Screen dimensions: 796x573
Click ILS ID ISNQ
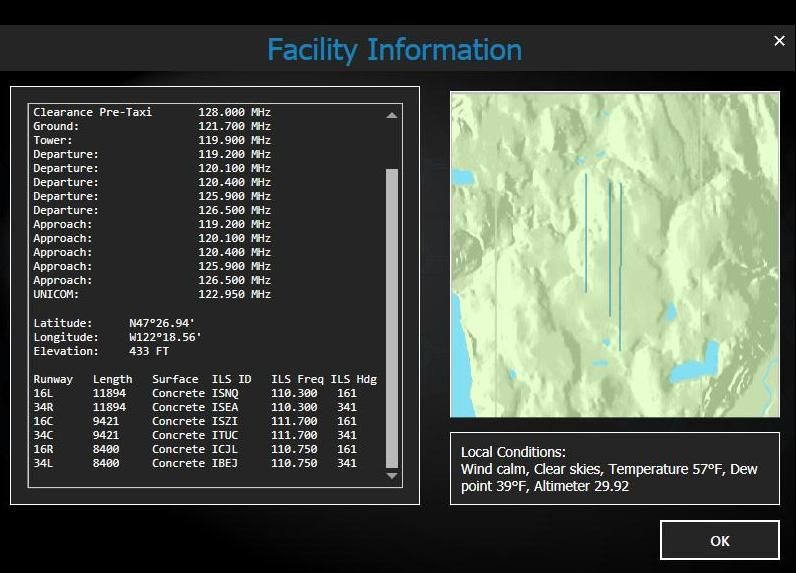click(224, 393)
